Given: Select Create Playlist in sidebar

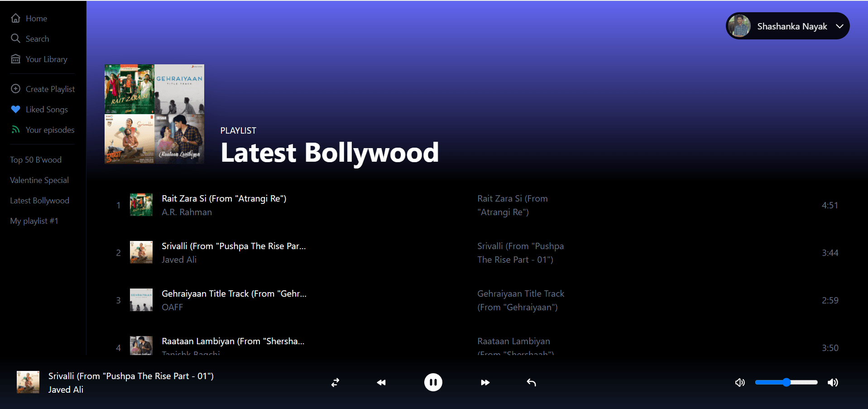Looking at the screenshot, I should pos(50,89).
